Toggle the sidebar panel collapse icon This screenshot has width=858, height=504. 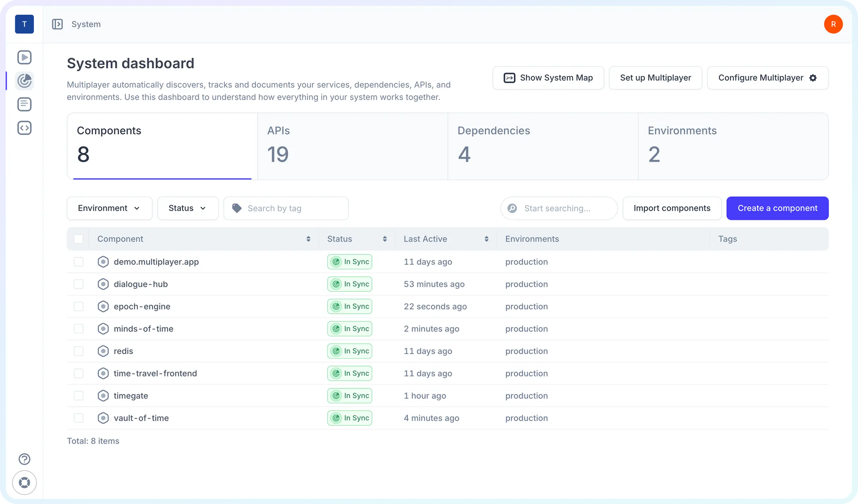click(57, 24)
